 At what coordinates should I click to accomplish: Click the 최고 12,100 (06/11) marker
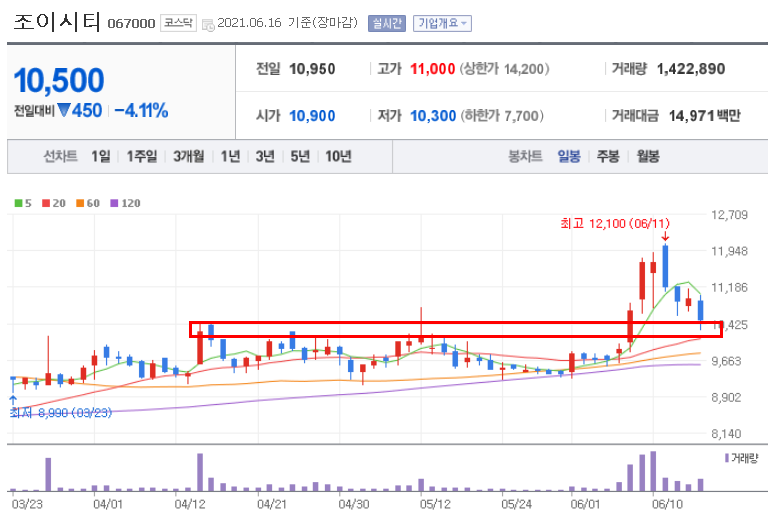tap(615, 224)
